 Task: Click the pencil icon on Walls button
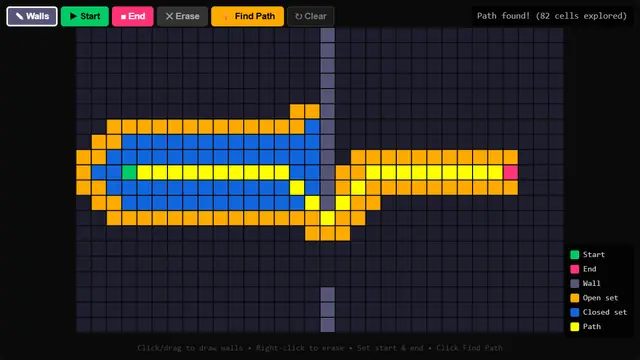(x=19, y=16)
